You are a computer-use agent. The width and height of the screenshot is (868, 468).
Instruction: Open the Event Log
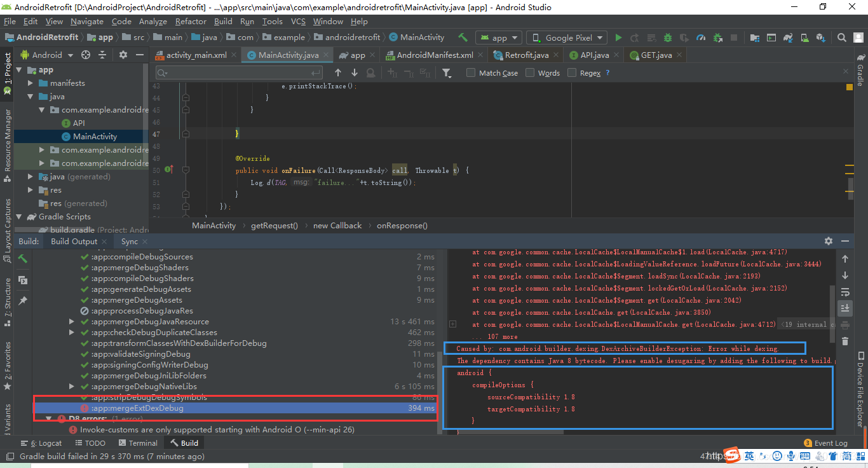[825, 443]
